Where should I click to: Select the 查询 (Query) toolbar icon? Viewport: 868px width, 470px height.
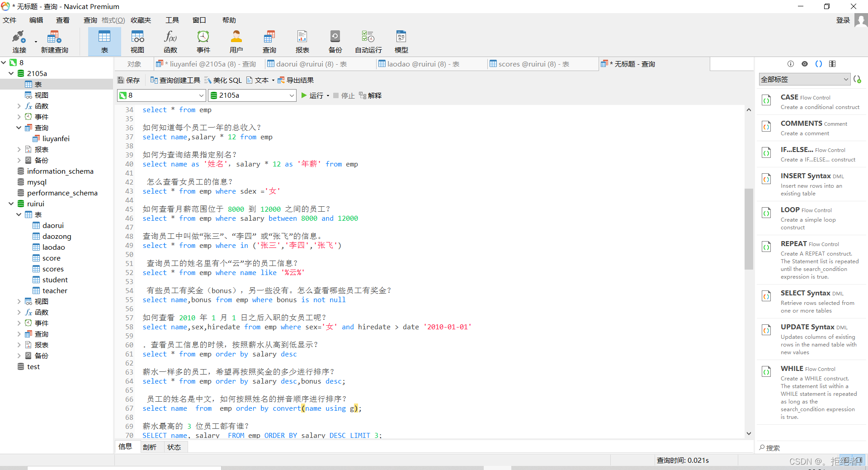click(x=269, y=42)
